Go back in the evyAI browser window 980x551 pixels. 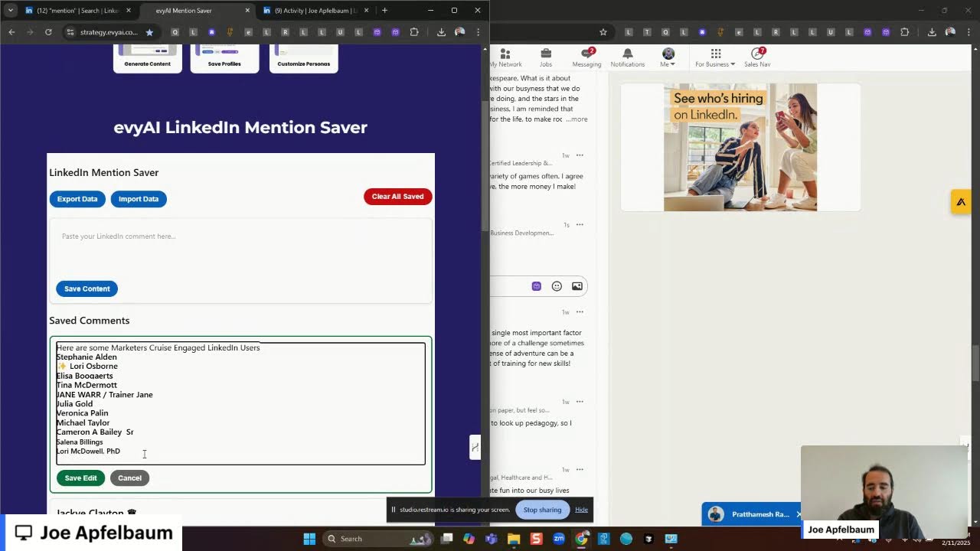tap(11, 32)
